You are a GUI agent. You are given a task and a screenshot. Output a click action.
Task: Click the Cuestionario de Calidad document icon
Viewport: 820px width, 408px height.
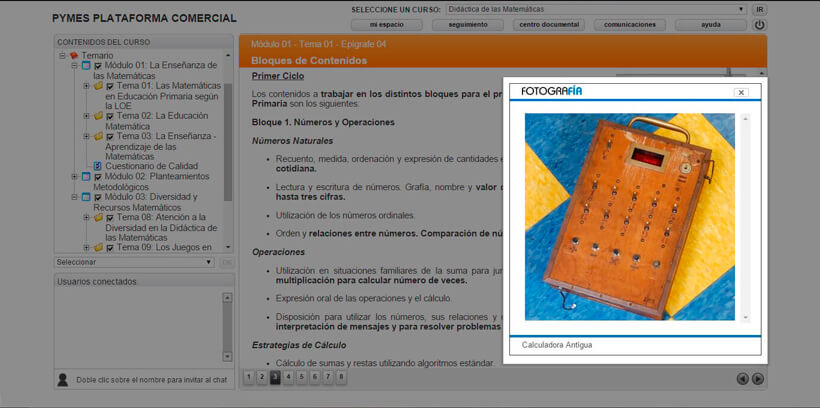click(97, 166)
